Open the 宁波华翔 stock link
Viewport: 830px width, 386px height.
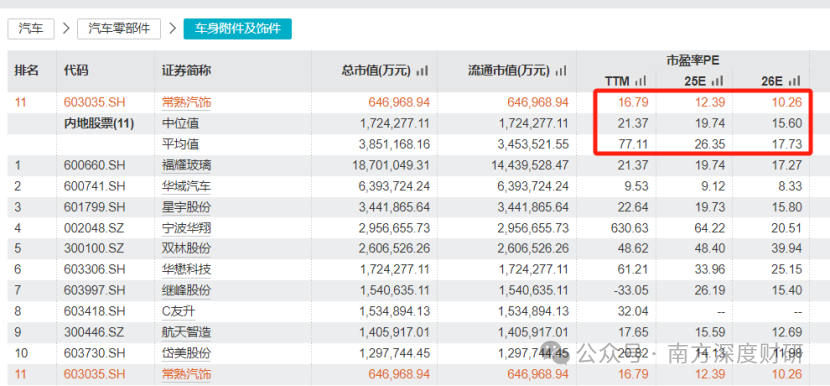[x=186, y=228]
